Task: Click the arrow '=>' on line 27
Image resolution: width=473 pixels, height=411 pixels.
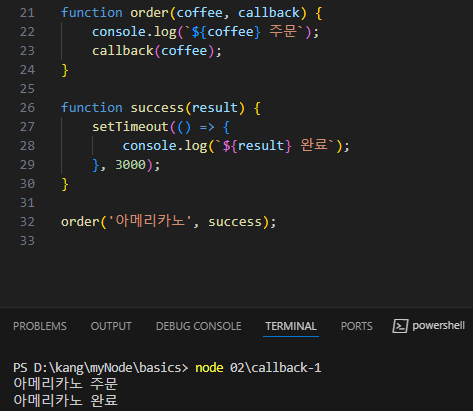Action: [x=207, y=127]
